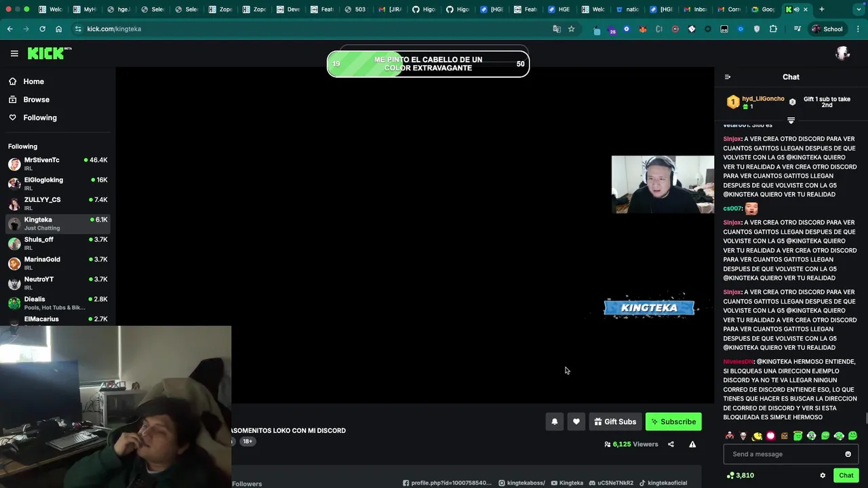Click the 18+ tag

coord(248,441)
